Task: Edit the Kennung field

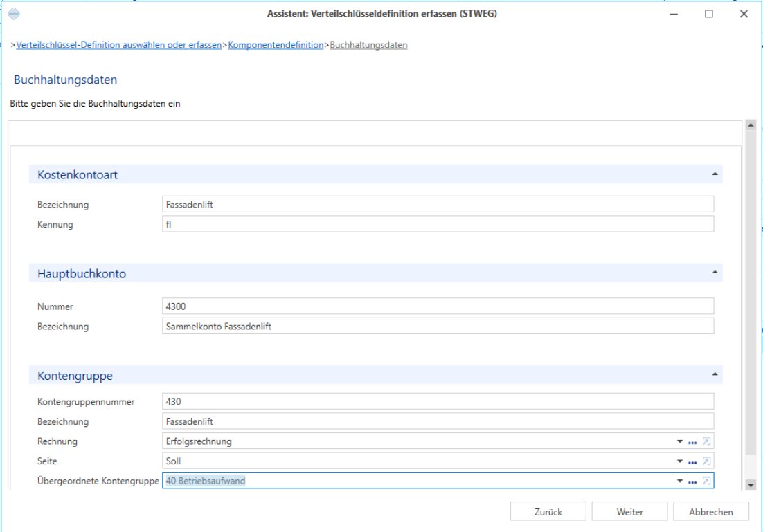Action: (438, 224)
